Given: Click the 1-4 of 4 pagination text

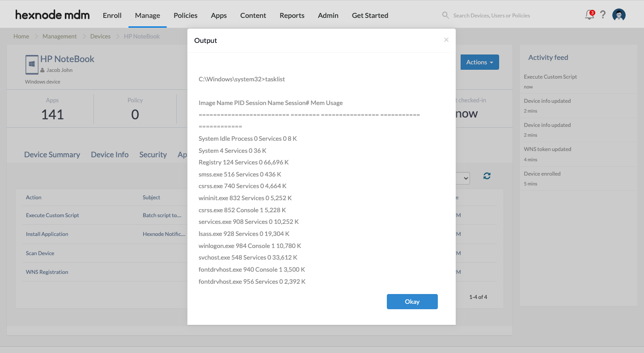Looking at the screenshot, I should 478,297.
